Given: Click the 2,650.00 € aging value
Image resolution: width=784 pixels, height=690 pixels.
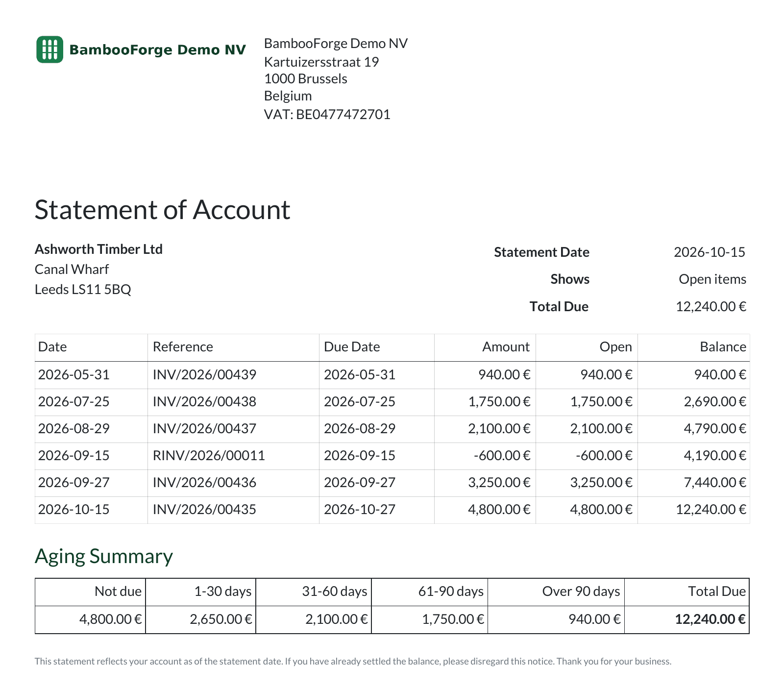Looking at the screenshot, I should 221,619.
